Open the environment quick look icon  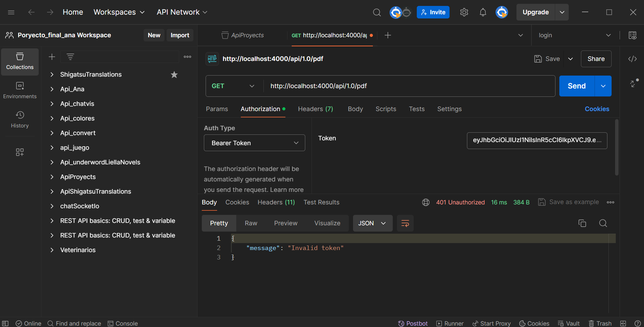click(632, 35)
